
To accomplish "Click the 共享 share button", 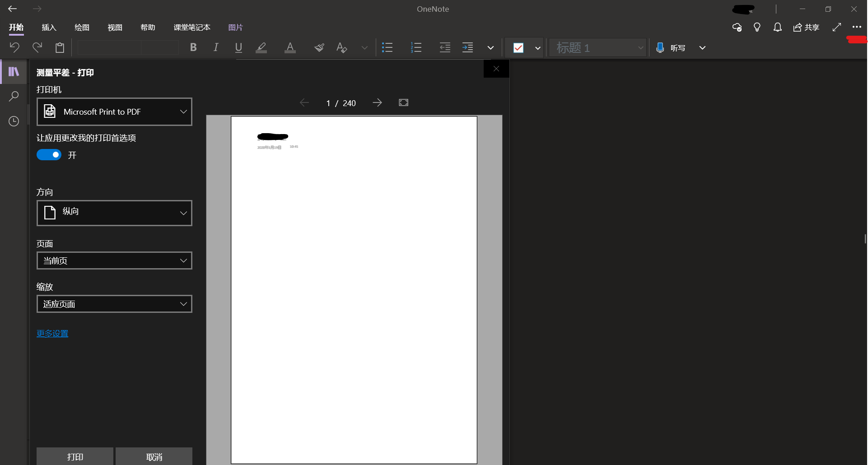I will pos(806,28).
